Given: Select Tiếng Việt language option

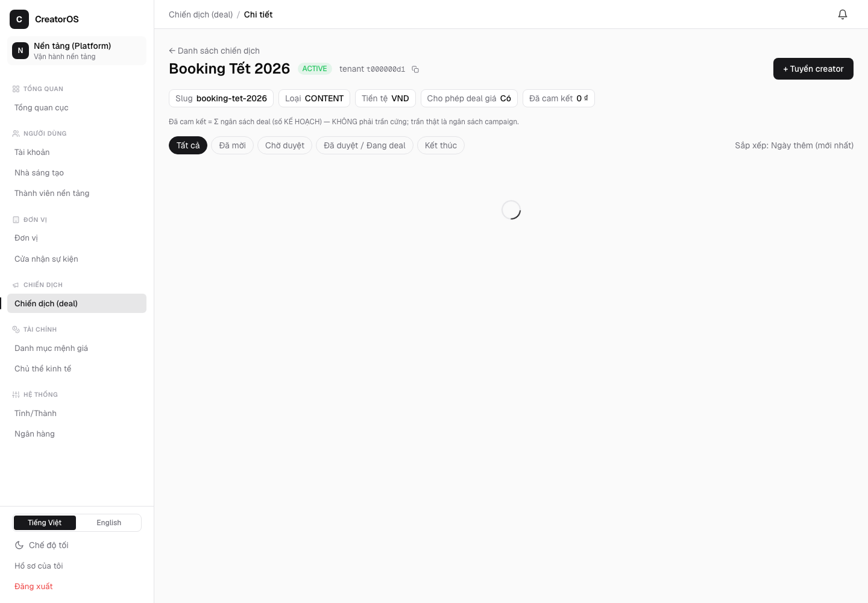Looking at the screenshot, I should (45, 523).
